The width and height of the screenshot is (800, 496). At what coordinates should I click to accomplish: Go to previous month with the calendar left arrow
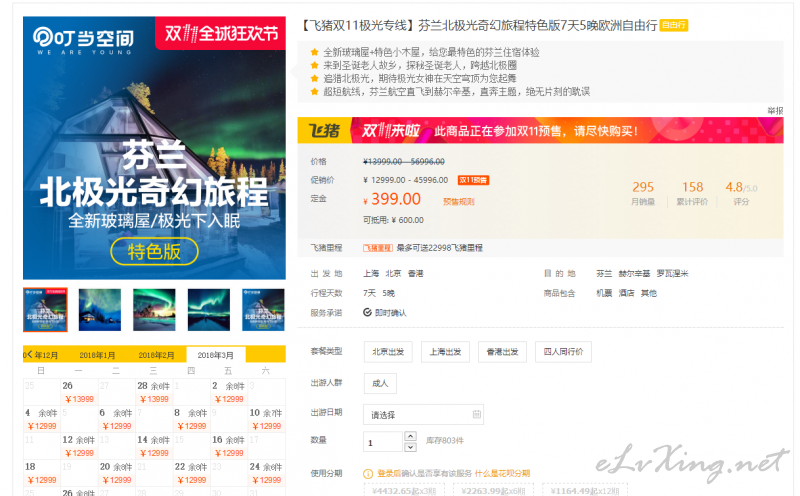coord(28,354)
